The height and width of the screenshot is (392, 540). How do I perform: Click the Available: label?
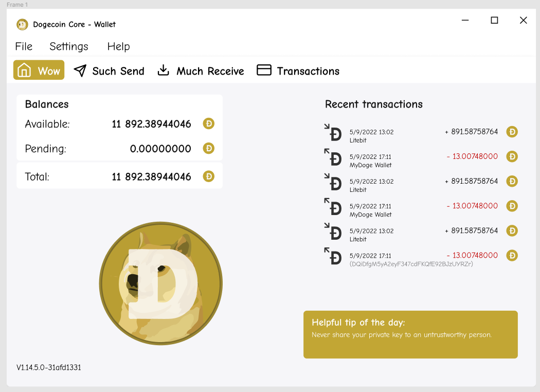(x=47, y=124)
